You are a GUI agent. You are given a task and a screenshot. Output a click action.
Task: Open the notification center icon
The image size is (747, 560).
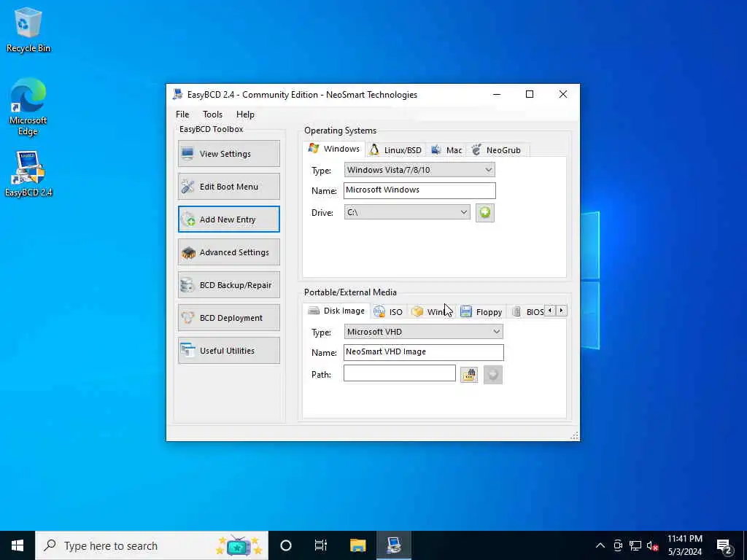click(x=724, y=546)
